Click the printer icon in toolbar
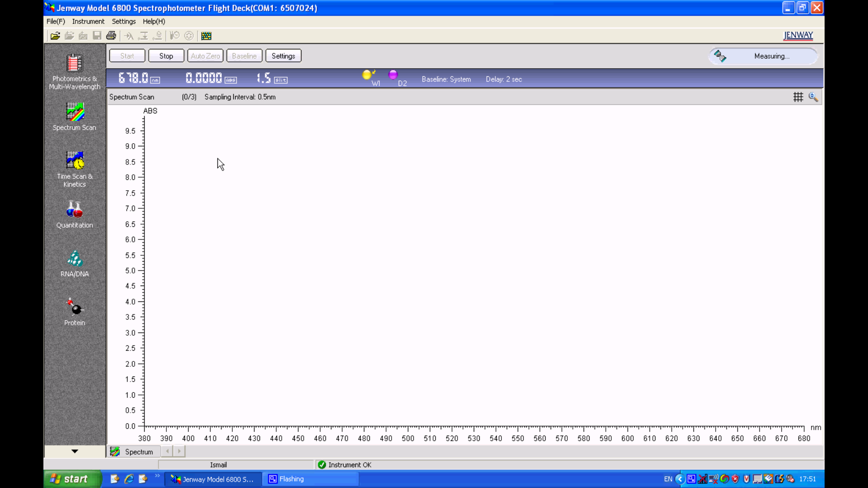The width and height of the screenshot is (868, 488). 111,36
